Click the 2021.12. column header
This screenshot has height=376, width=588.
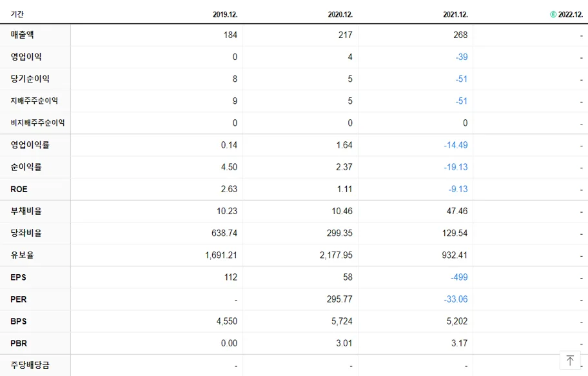pos(455,14)
